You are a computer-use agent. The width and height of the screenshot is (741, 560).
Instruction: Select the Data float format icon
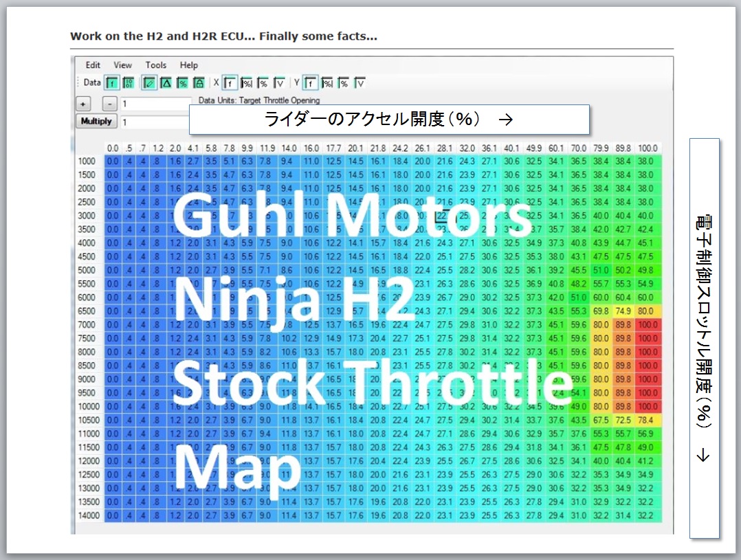coord(112,83)
